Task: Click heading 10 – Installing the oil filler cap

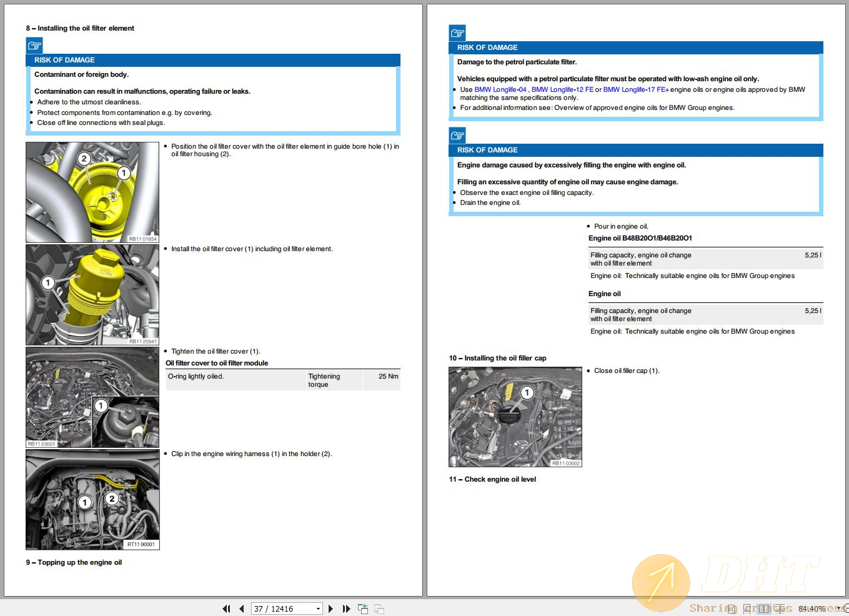Action: tap(497, 358)
